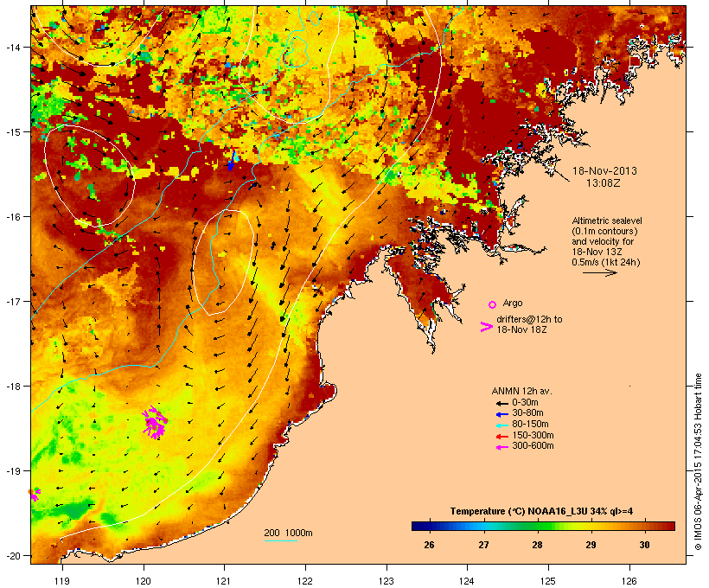This screenshot has width=709, height=588.
Task: Click the latitude label -18
Action: (x=12, y=387)
